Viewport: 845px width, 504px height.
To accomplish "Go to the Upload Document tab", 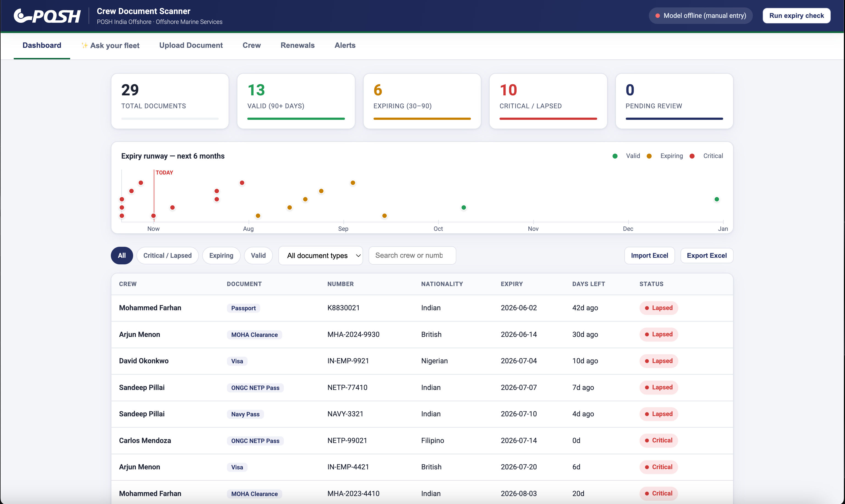I will click(191, 45).
